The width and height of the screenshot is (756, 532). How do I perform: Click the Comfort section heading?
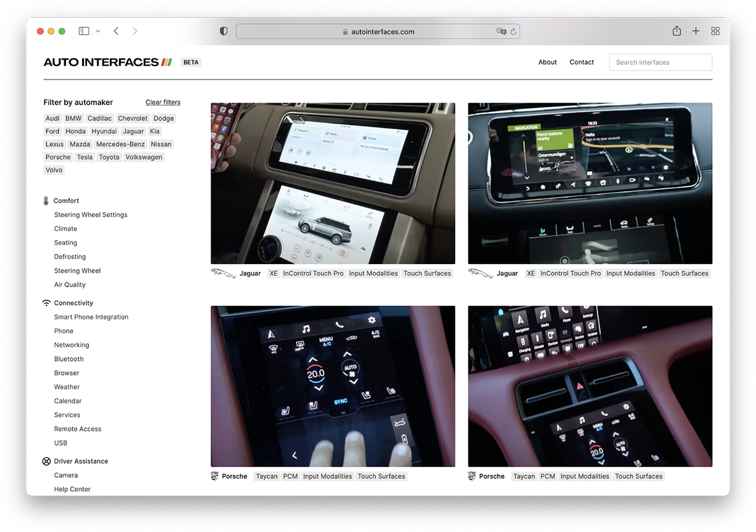point(66,200)
